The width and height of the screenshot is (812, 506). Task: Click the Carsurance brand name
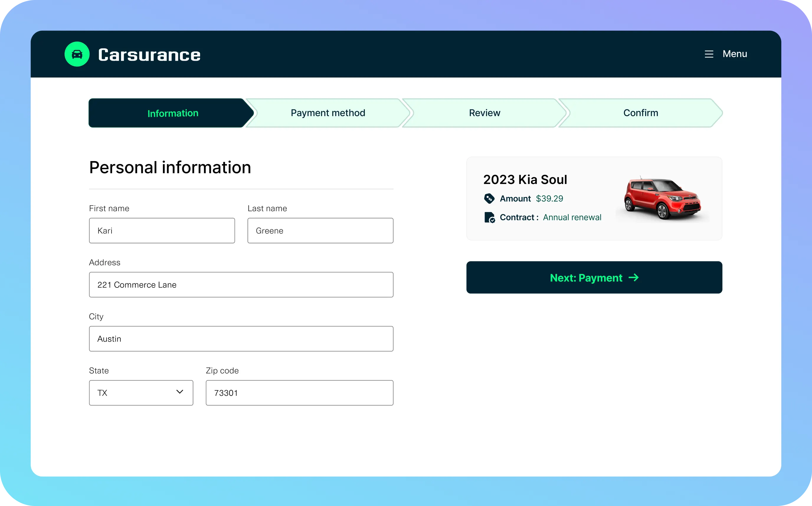(149, 55)
